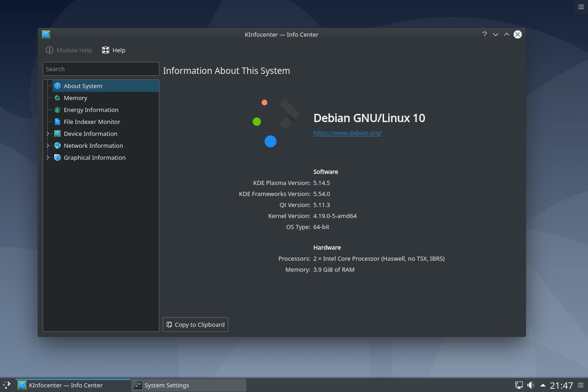Viewport: 588px width, 392px height.
Task: Click the Device Information icon
Action: tap(57, 134)
